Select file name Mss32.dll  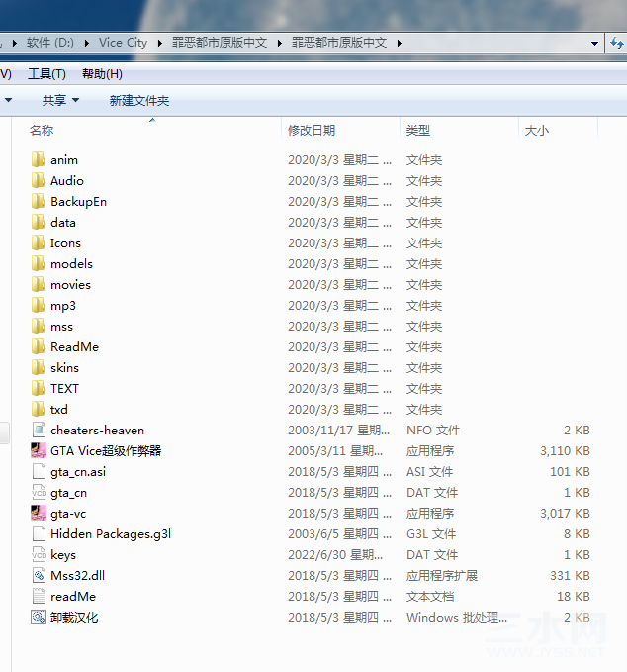(77, 576)
